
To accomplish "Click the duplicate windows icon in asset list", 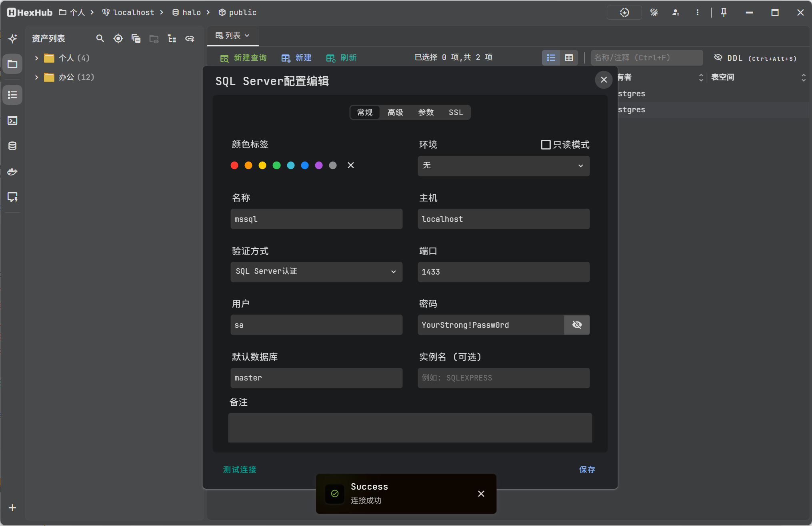I will (136, 38).
